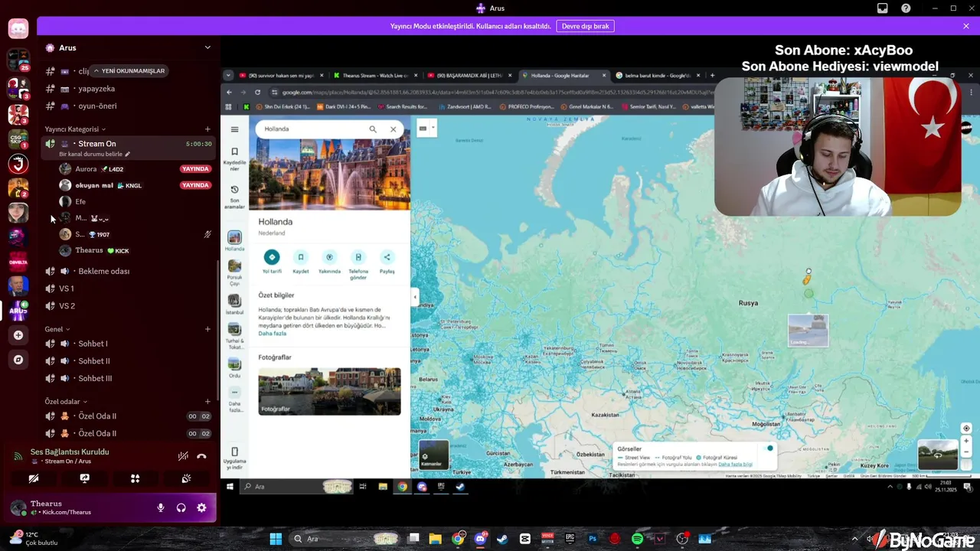Click the Telefona gönder icon
980x551 pixels.
coord(358,257)
